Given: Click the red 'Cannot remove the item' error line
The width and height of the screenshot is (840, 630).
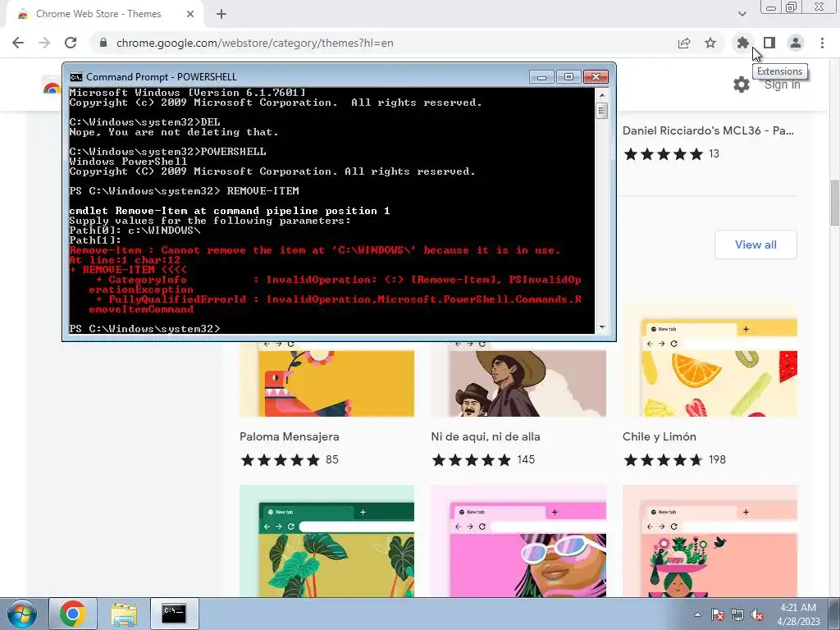Looking at the screenshot, I should coord(315,250).
